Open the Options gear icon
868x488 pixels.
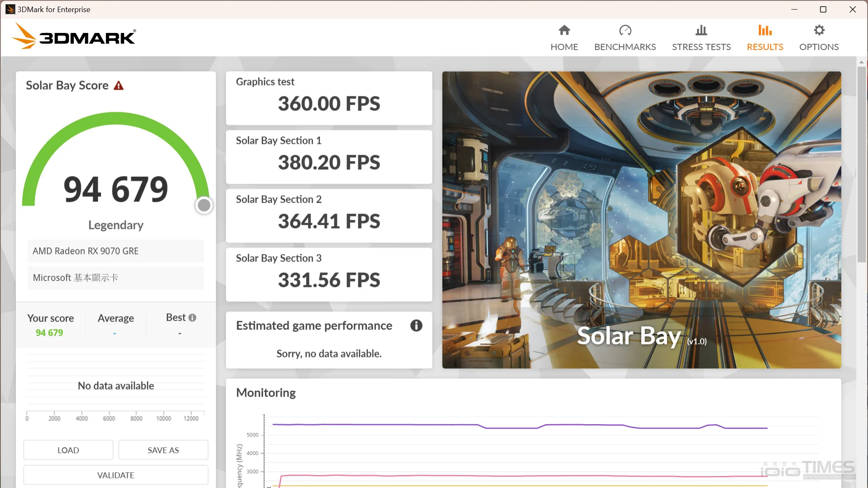(819, 30)
